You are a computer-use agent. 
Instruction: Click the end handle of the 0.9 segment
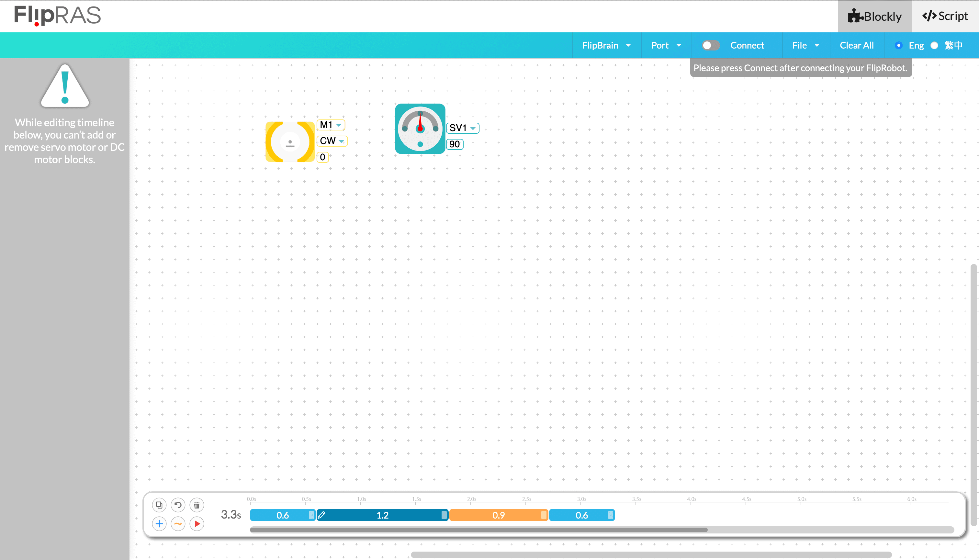[544, 515]
